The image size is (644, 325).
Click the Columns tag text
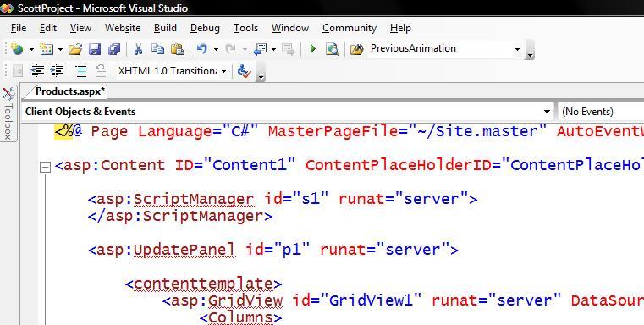pyautogui.click(x=240, y=317)
